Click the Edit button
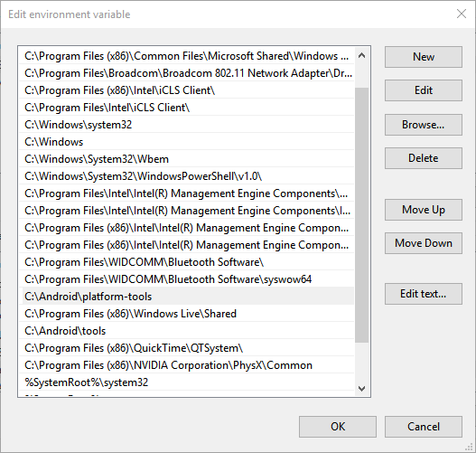 pos(424,90)
